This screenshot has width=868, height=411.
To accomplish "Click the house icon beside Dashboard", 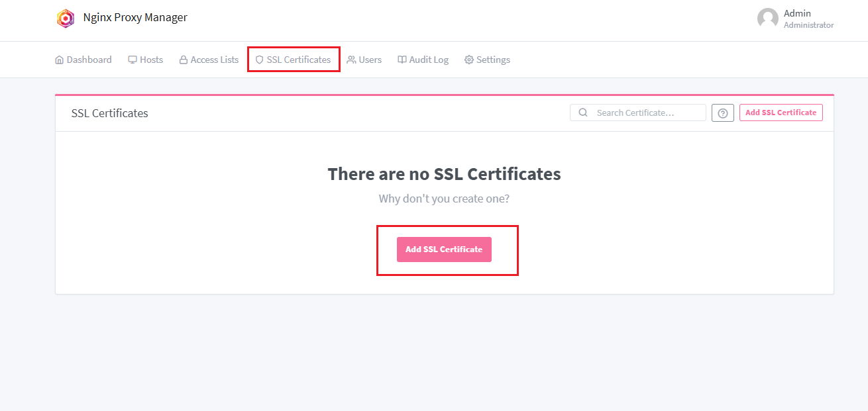I will point(60,60).
